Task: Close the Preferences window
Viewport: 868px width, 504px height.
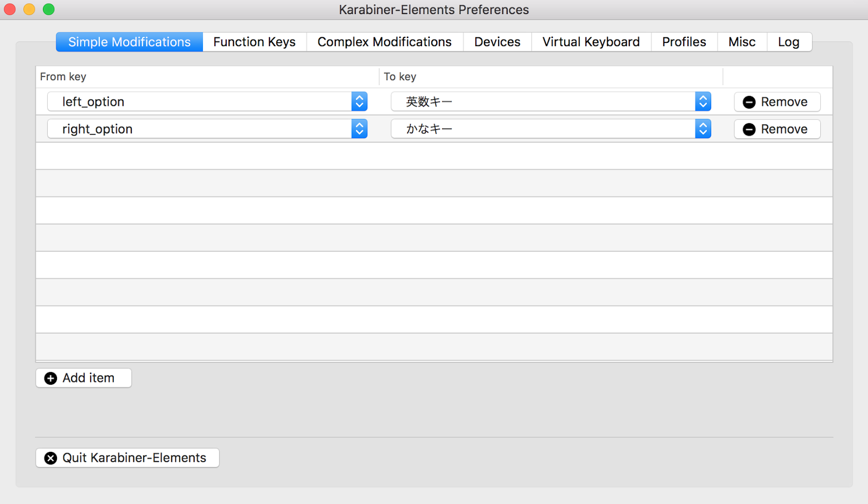Action: (10, 9)
